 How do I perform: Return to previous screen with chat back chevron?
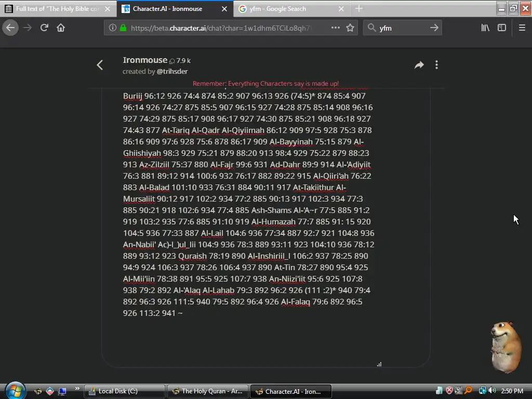[100, 65]
